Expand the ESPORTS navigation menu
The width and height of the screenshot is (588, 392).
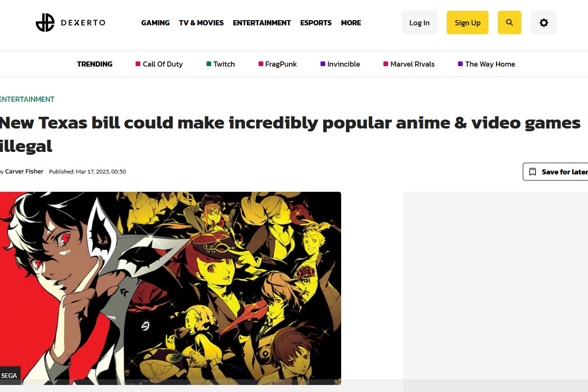tap(316, 23)
